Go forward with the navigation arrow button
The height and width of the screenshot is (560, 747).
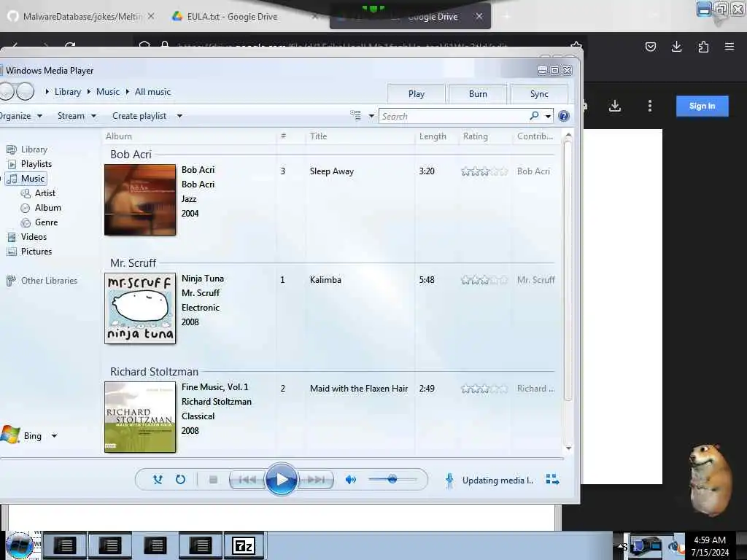point(26,91)
